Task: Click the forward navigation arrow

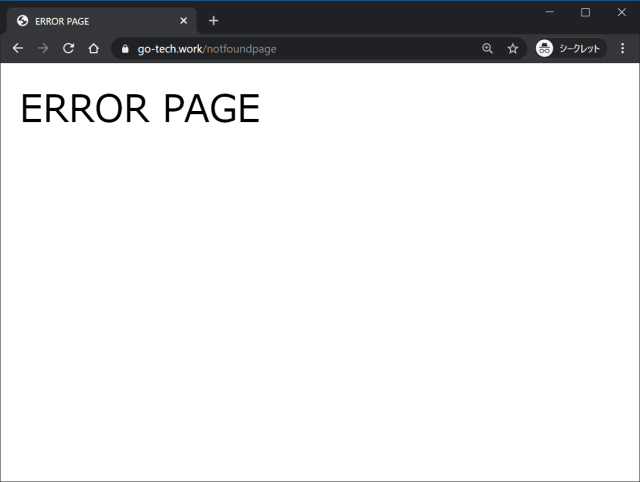Action: pyautogui.click(x=43, y=49)
